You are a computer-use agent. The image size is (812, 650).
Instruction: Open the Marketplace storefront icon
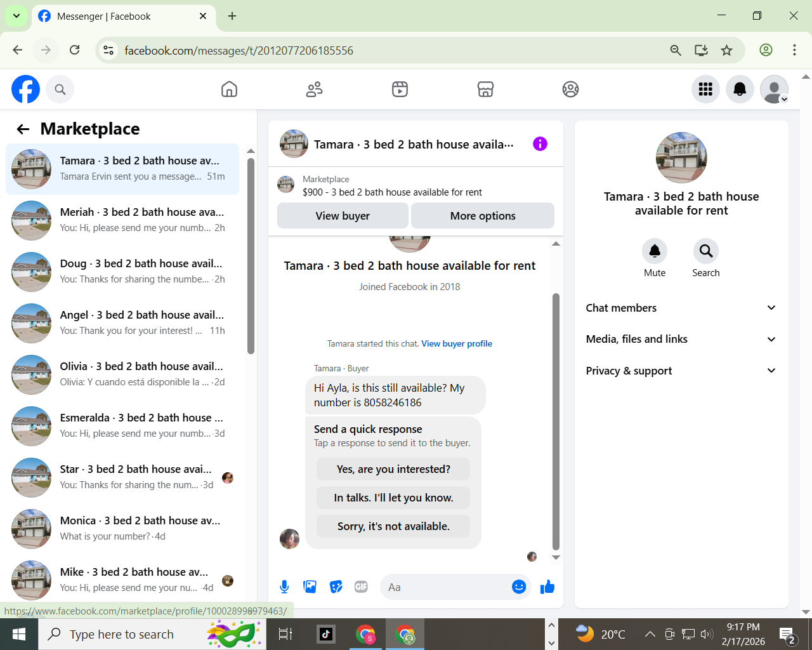485,90
